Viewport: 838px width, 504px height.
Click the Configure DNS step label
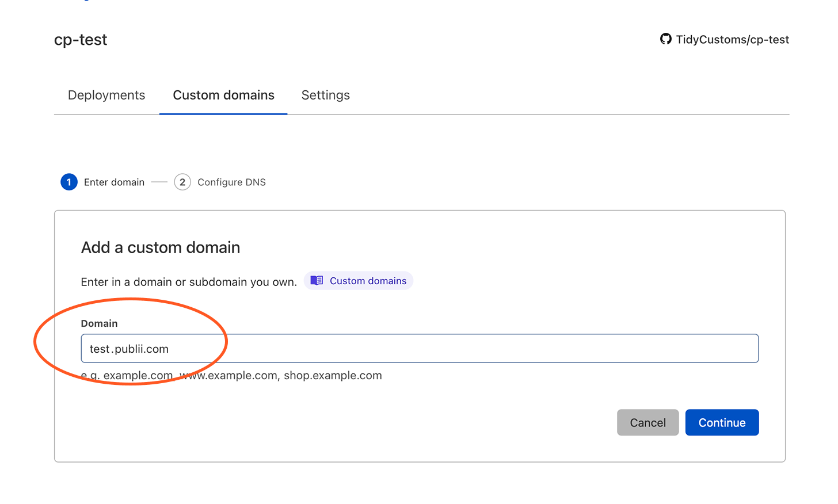pos(231,182)
